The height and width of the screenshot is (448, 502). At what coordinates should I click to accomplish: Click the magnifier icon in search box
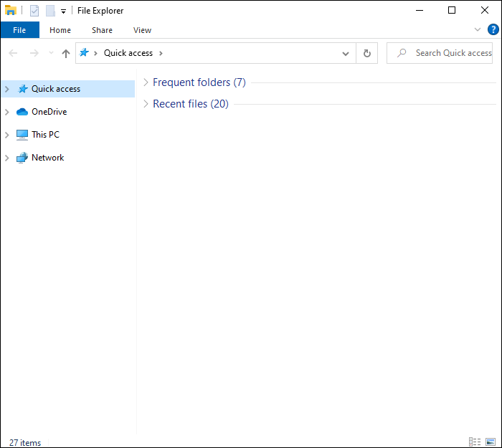402,53
